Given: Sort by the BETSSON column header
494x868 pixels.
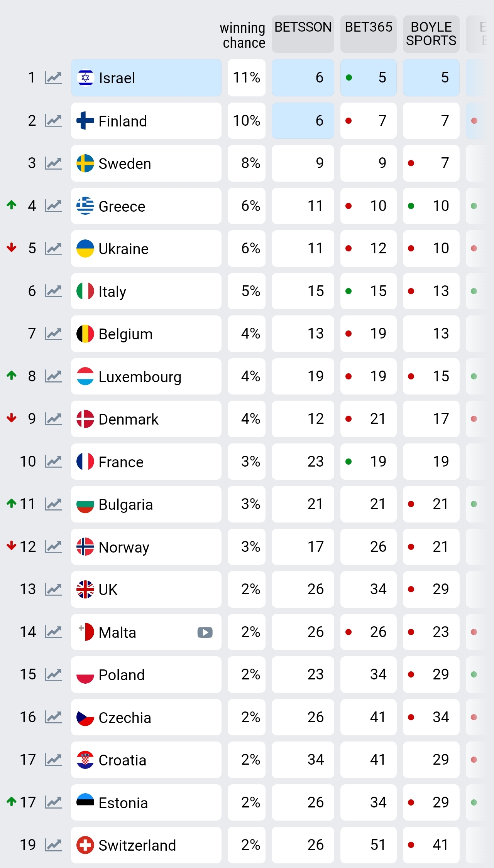Looking at the screenshot, I should pos(303,34).
